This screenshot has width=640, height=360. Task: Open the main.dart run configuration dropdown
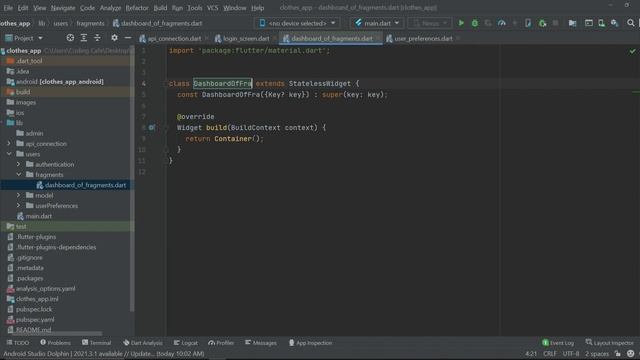click(377, 23)
